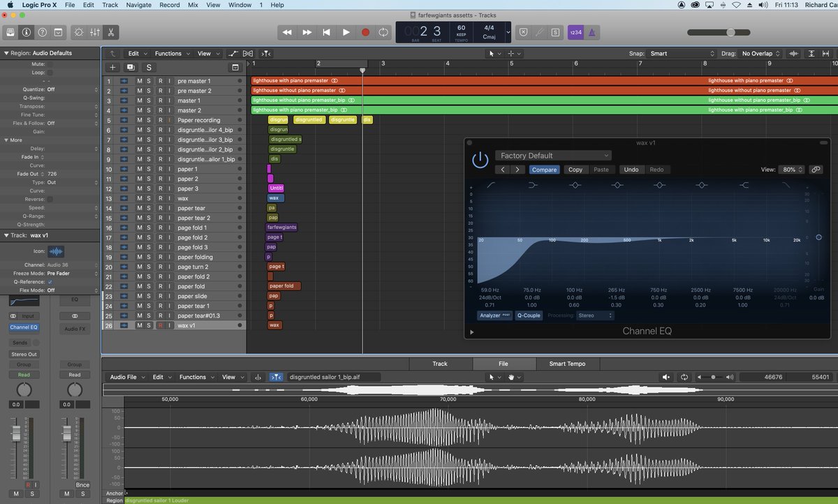Image resolution: width=838 pixels, height=504 pixels.
Task: Toggle Waveform Zoom icon
Action: point(794,54)
